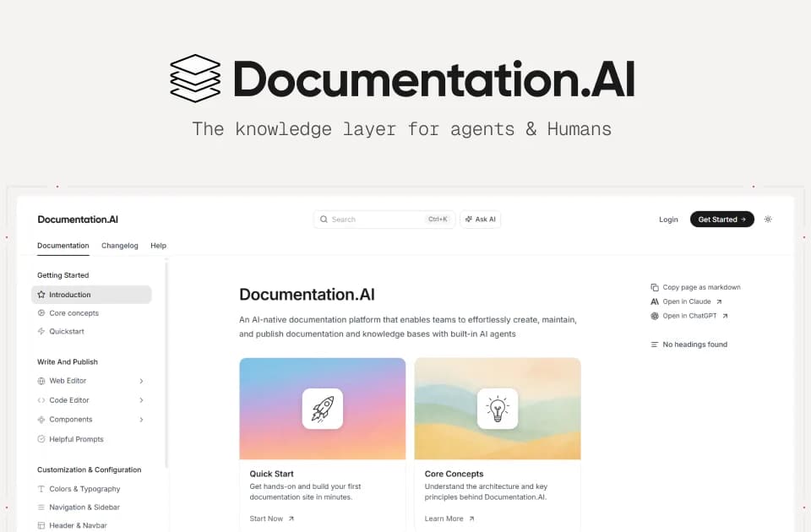Click the stacked layers logo in banner
This screenshot has height=532, width=811.
[195, 78]
